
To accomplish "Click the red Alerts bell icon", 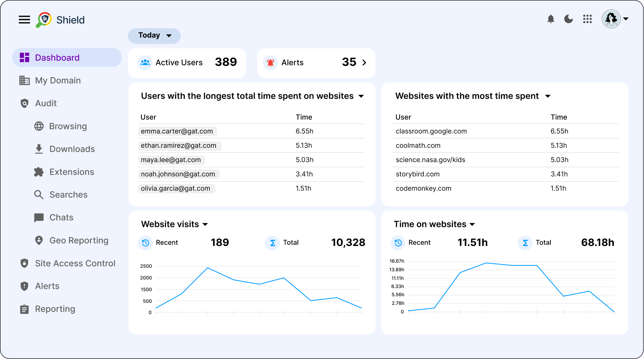I will click(271, 62).
